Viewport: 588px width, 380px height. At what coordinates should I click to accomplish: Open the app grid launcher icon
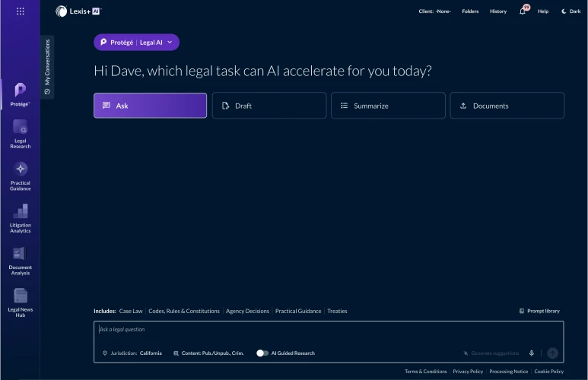(x=20, y=11)
